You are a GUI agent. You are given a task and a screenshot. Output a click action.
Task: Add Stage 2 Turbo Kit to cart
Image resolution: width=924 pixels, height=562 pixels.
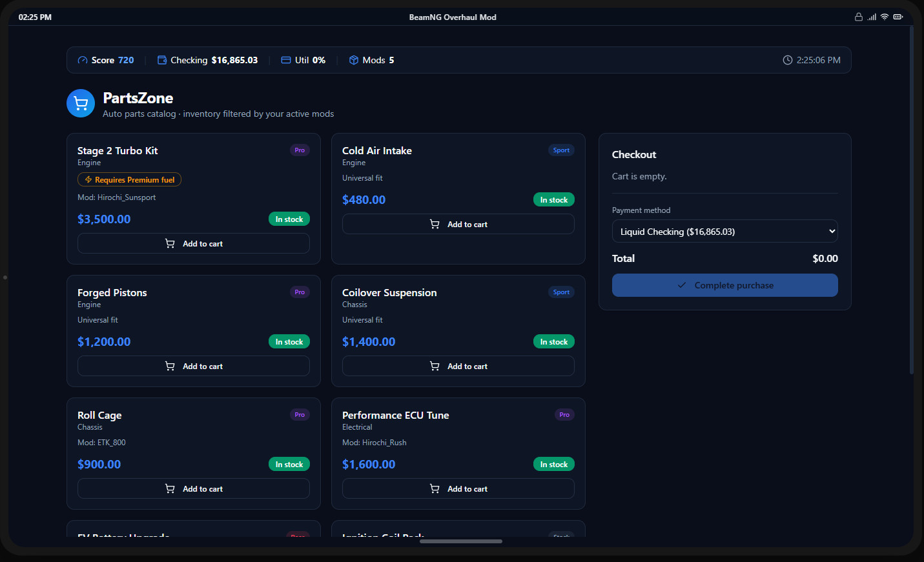(x=194, y=243)
